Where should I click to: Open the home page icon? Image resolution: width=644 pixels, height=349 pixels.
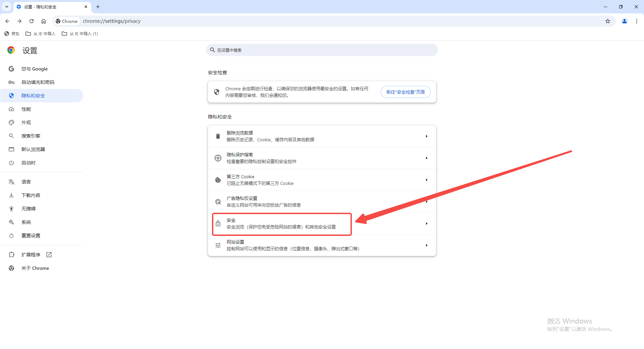(44, 21)
